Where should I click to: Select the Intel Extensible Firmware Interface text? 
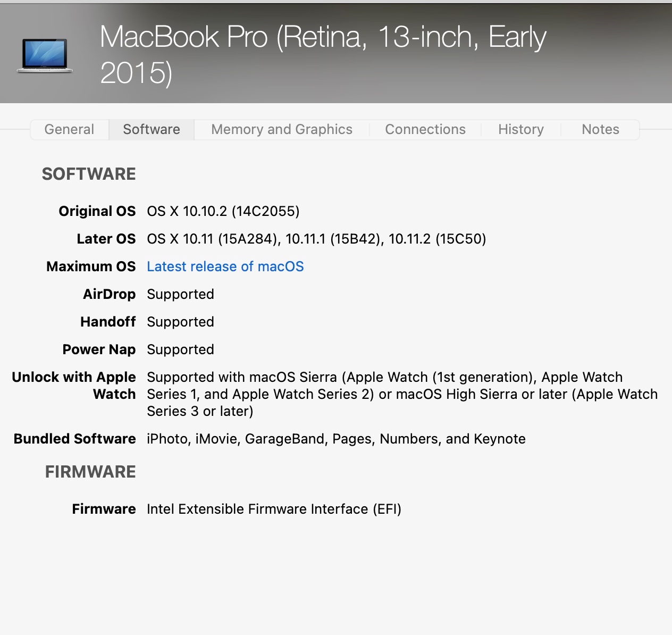[274, 509]
